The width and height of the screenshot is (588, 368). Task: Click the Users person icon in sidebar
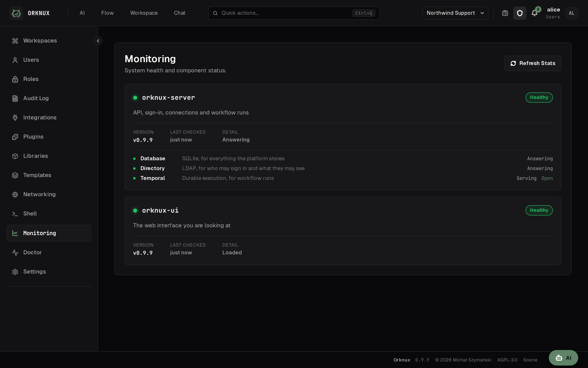pos(15,60)
